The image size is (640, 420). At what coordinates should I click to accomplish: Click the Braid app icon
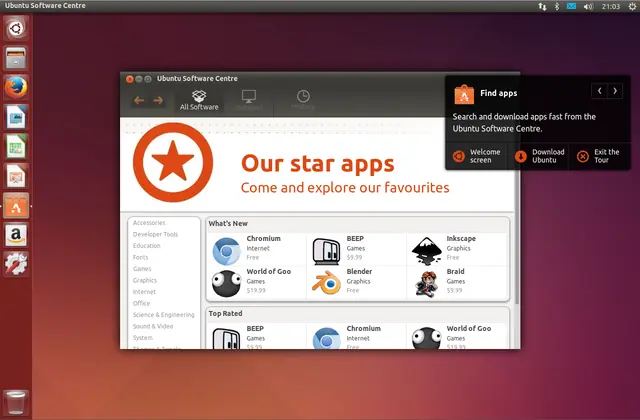(x=426, y=283)
